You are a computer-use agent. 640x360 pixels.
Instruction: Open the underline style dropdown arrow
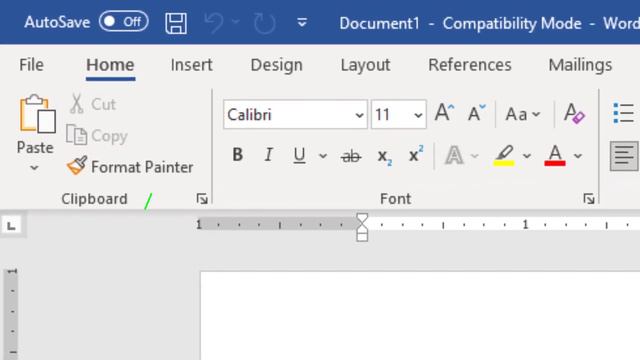[323, 156]
